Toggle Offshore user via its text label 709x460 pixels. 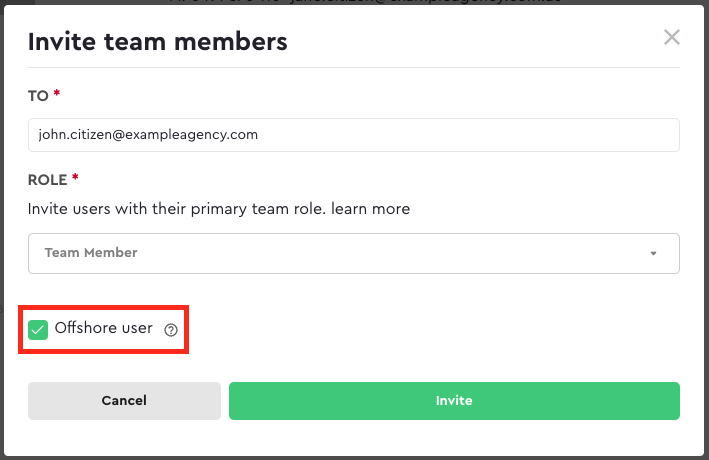tap(104, 327)
